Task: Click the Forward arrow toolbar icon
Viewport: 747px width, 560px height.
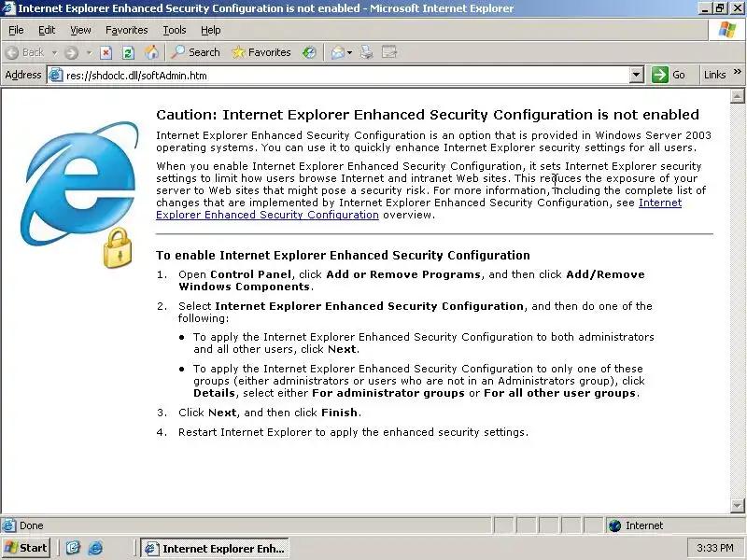Action: click(72, 52)
